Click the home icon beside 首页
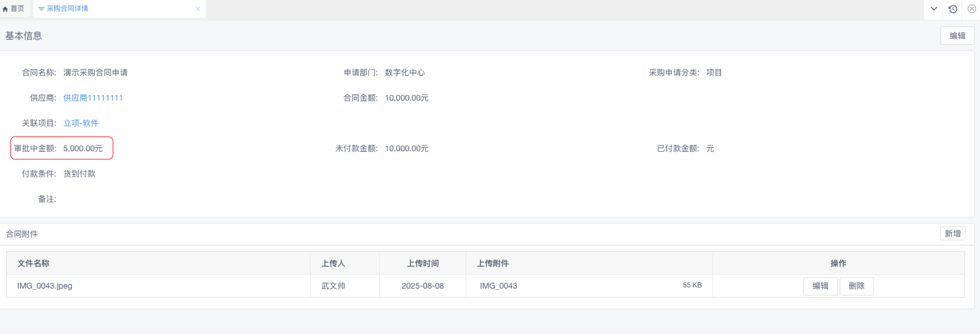 click(6, 9)
